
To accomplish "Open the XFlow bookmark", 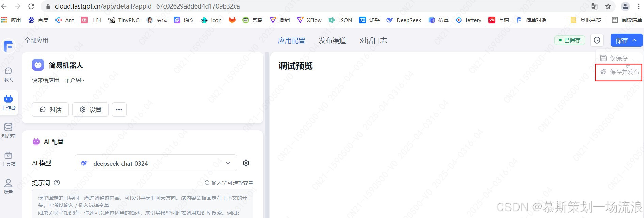I will click(x=309, y=20).
